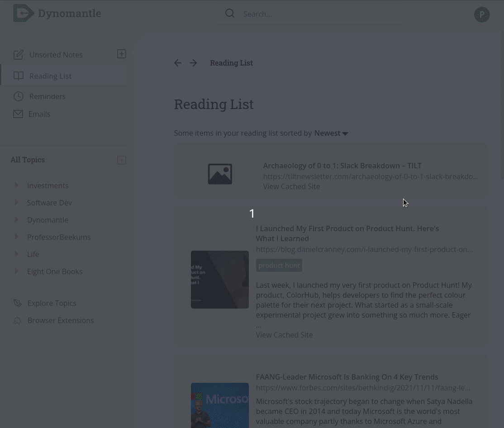Click the Reading List book icon
The image size is (504, 428).
[18, 76]
